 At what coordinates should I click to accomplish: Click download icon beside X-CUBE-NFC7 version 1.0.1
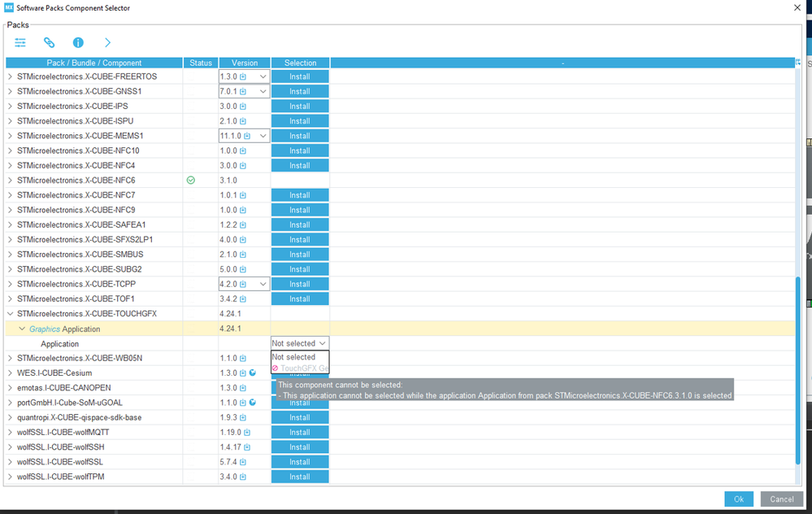(x=243, y=195)
